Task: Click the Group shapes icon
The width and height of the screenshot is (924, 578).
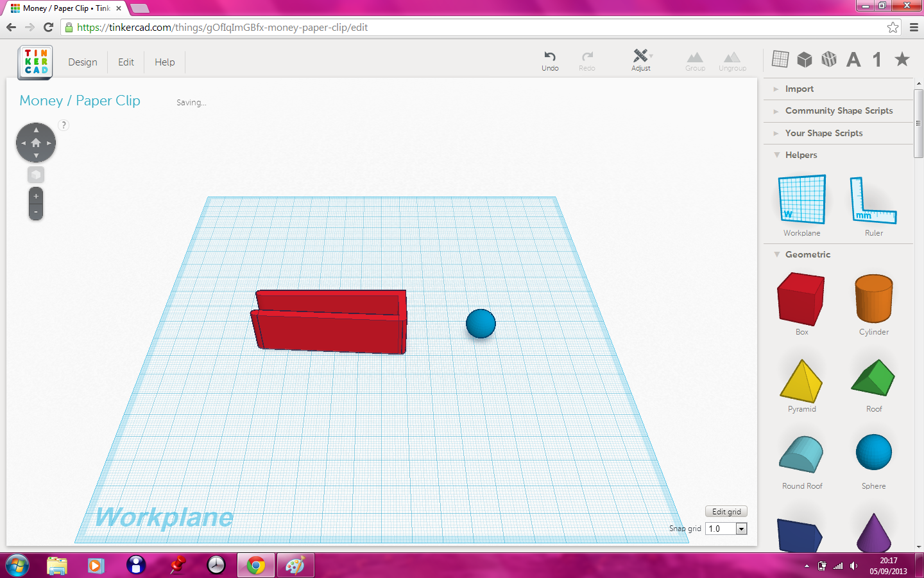Action: coord(695,57)
